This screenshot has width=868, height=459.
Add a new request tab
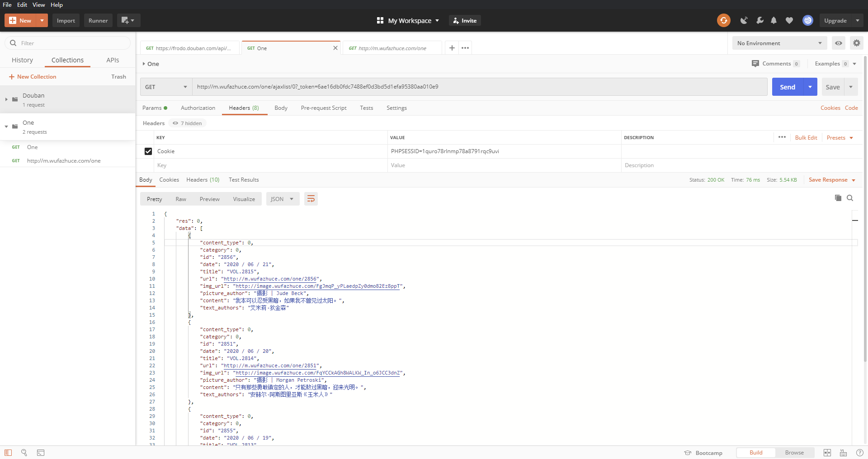[452, 48]
